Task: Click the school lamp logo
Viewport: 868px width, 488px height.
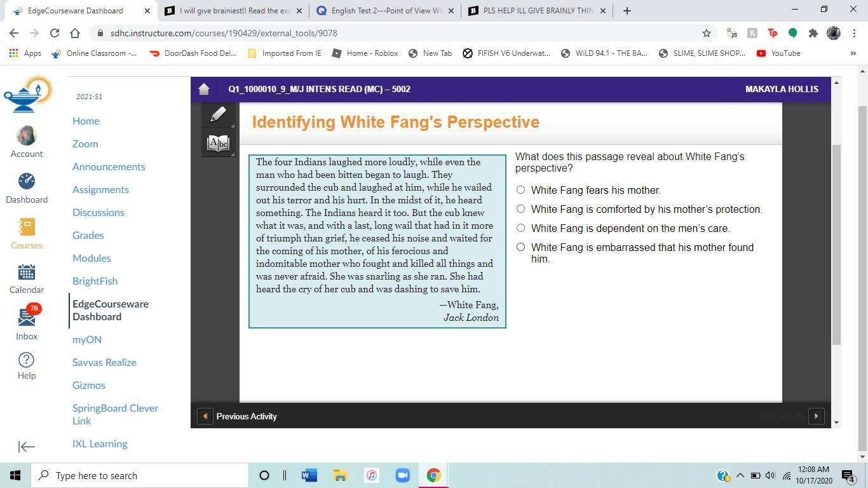Action: pos(29,95)
